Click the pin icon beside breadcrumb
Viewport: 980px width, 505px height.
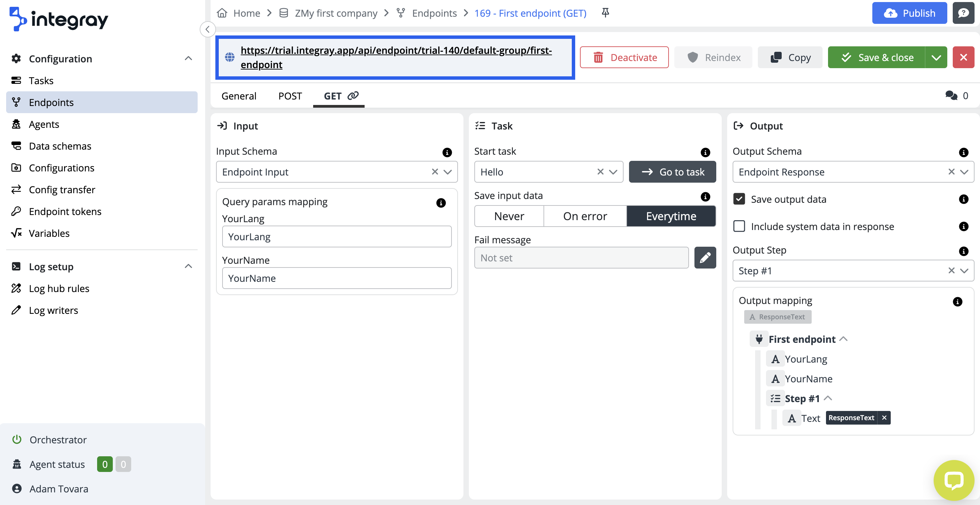click(x=605, y=13)
